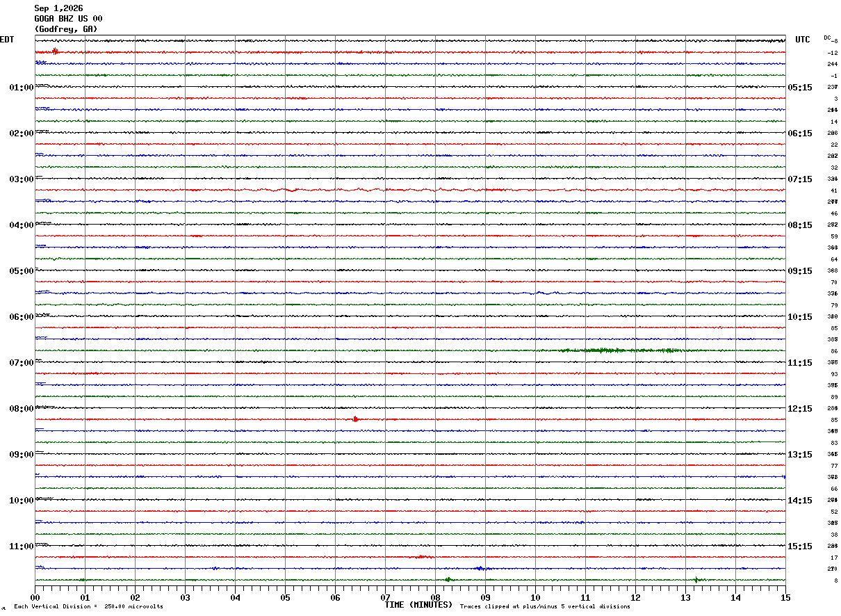
Task: Click the 11:00 EDT time label
Action: [x=21, y=546]
